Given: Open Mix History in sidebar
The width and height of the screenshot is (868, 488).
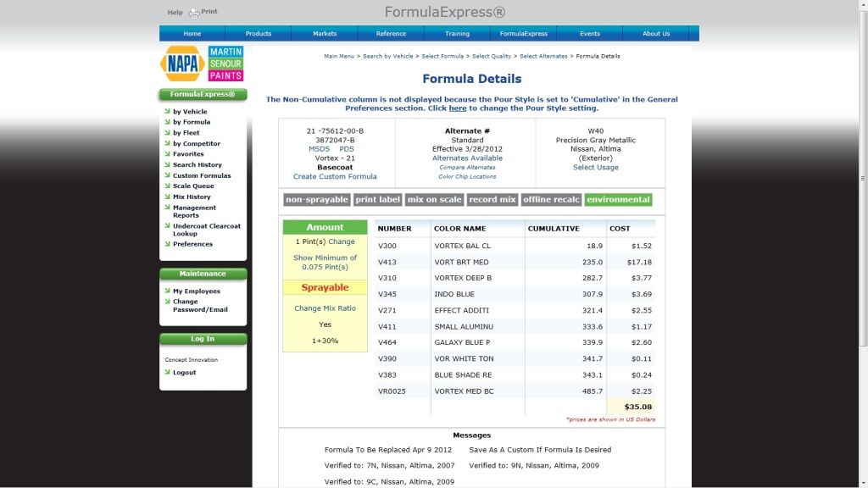Looking at the screenshot, I should point(192,197).
